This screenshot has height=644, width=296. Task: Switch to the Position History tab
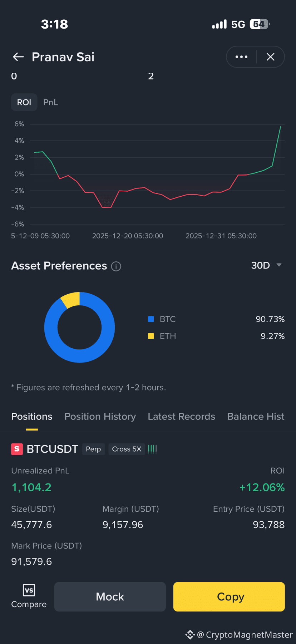pyautogui.click(x=100, y=417)
